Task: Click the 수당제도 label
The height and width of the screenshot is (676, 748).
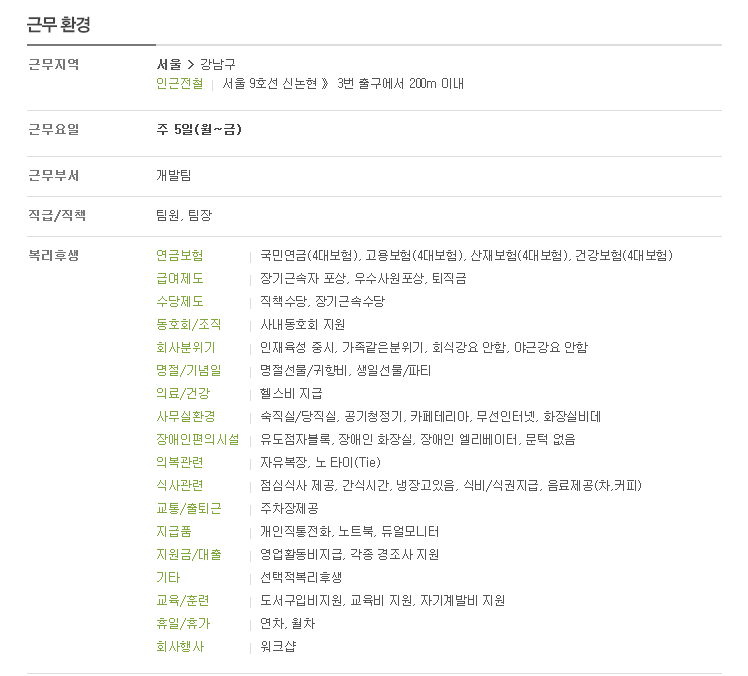Action: tap(179, 302)
